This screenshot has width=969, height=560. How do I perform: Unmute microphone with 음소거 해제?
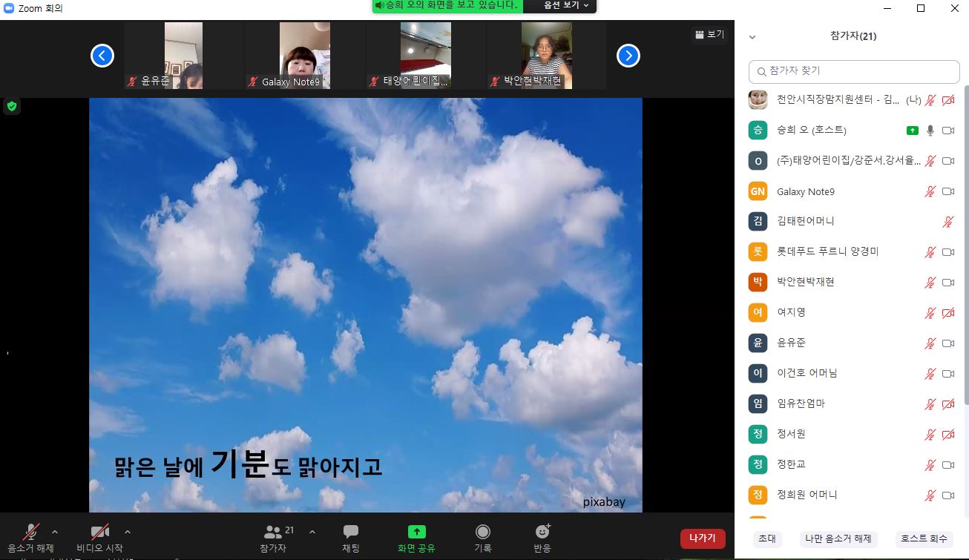[30, 532]
